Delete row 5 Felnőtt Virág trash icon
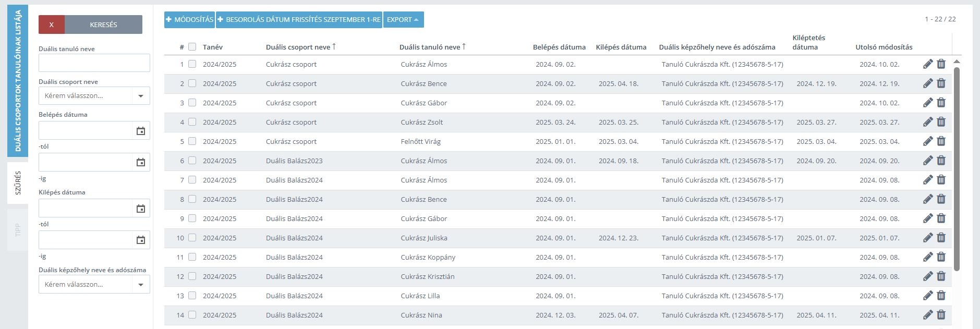 (x=941, y=141)
